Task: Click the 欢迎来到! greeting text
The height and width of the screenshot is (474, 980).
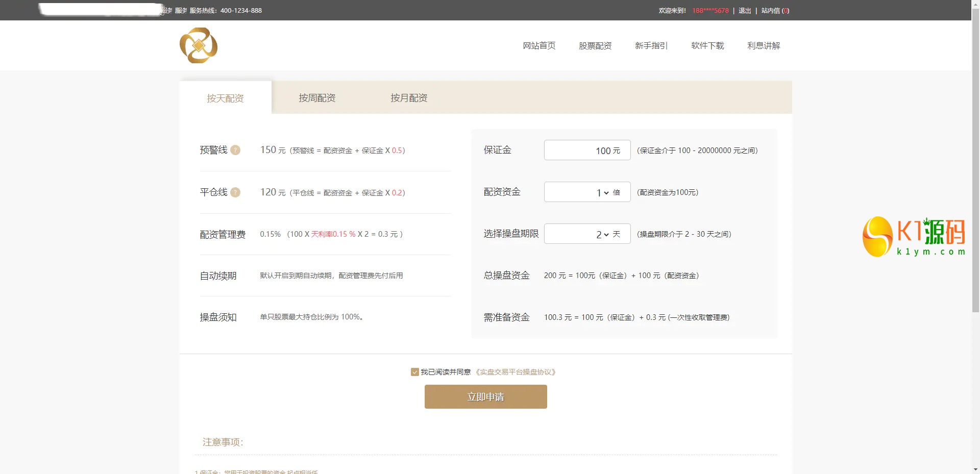Action: [672, 10]
